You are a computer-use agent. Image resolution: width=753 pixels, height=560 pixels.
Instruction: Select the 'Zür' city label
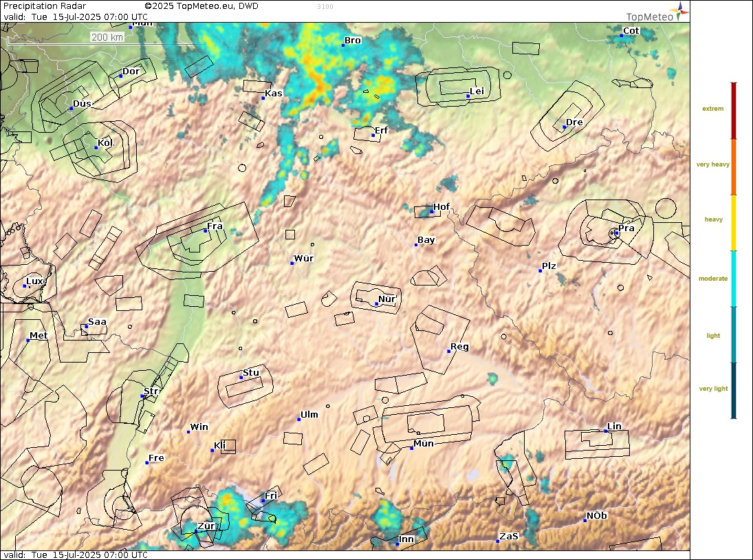[x=206, y=526]
